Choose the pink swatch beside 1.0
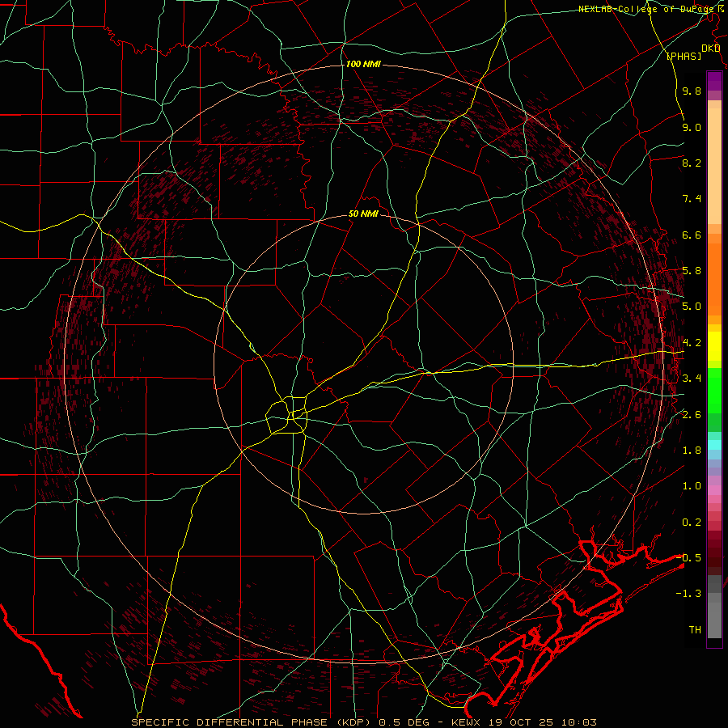The height and width of the screenshot is (728, 728). click(714, 486)
